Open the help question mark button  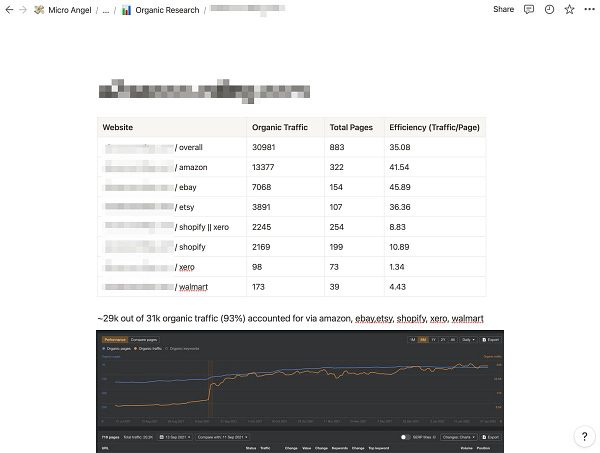584,436
